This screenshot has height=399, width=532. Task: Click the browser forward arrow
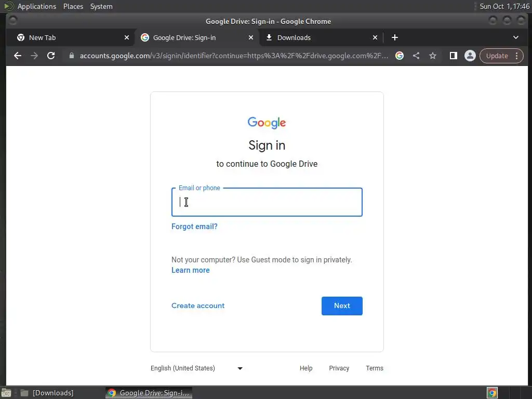pos(34,56)
